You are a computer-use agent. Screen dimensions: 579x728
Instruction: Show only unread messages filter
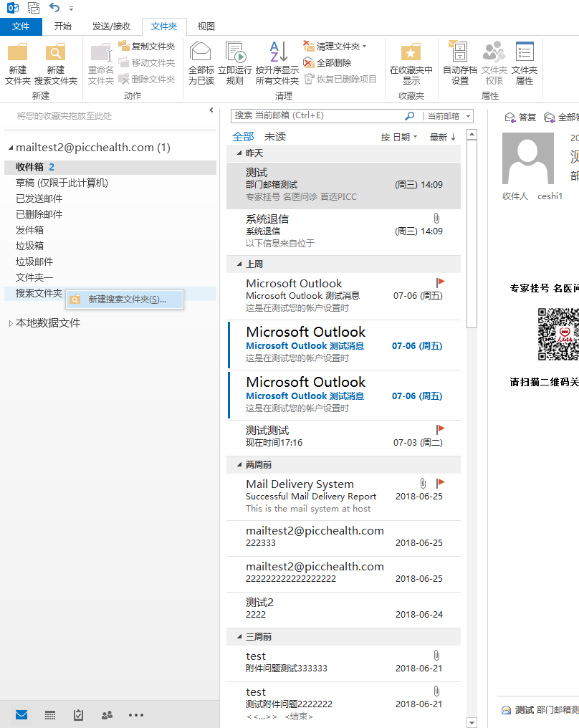click(x=275, y=136)
